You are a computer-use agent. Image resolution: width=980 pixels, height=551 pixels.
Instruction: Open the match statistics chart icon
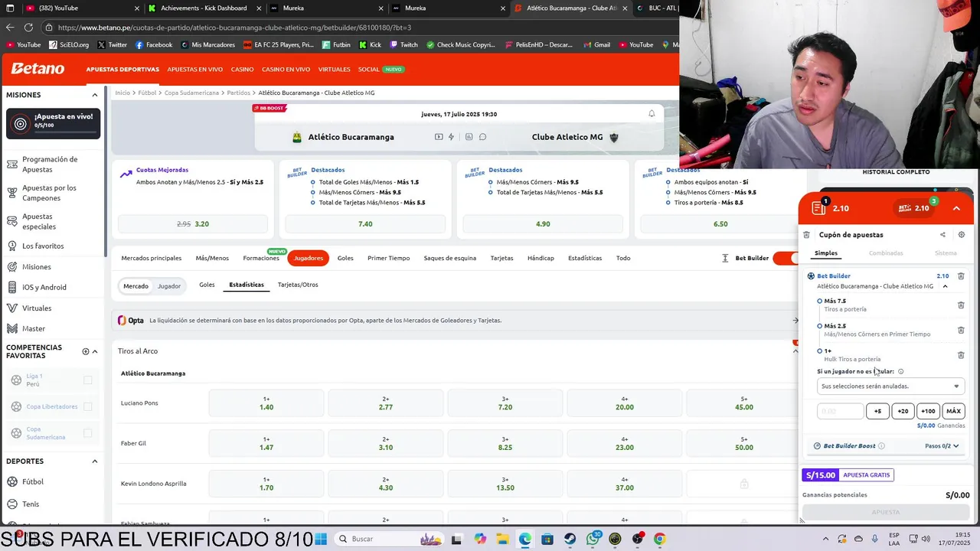[x=469, y=137]
